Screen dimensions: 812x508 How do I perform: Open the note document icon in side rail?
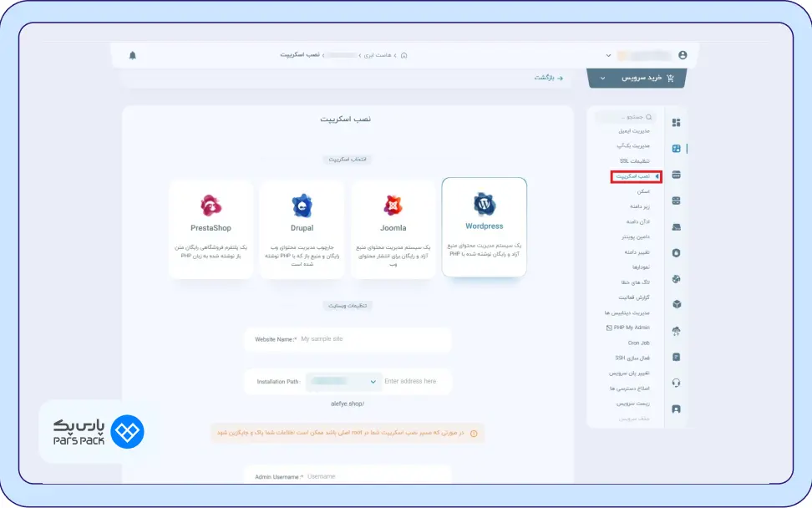coord(677,358)
